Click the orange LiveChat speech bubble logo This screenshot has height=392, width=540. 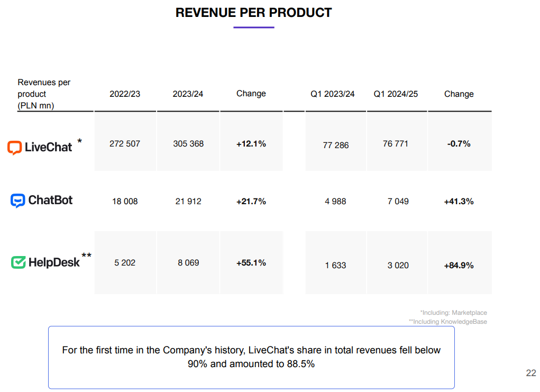14,148
